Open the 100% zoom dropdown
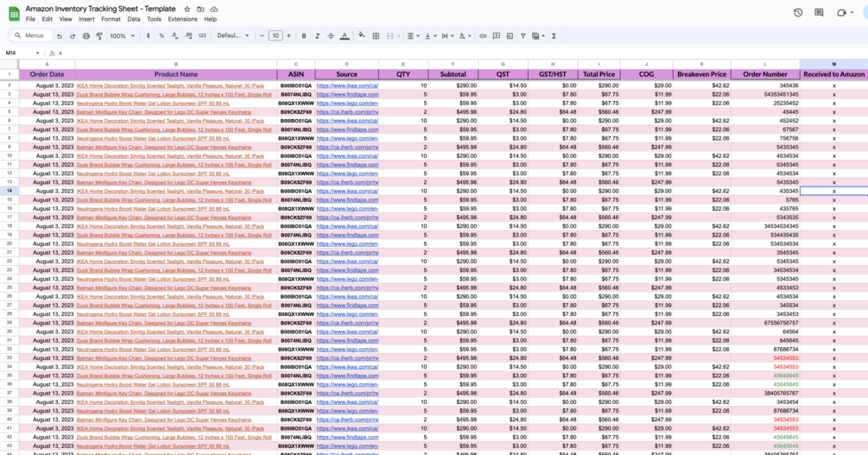The image size is (868, 455). pyautogui.click(x=122, y=36)
